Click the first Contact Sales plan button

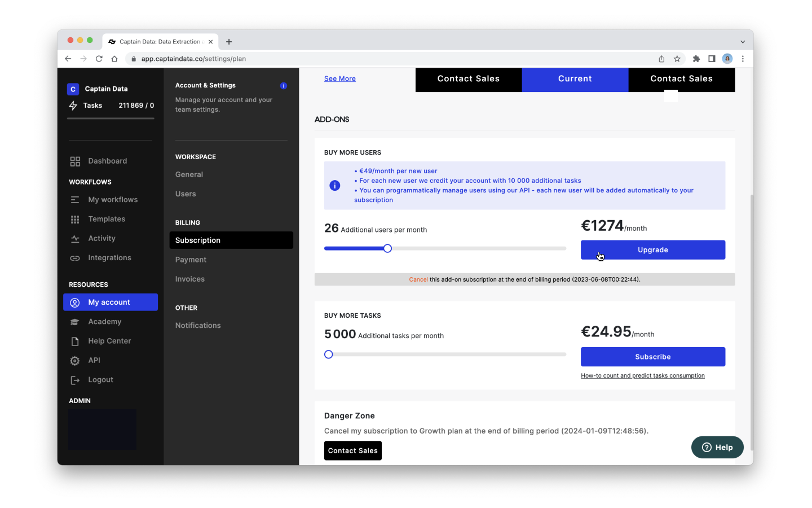coord(469,80)
